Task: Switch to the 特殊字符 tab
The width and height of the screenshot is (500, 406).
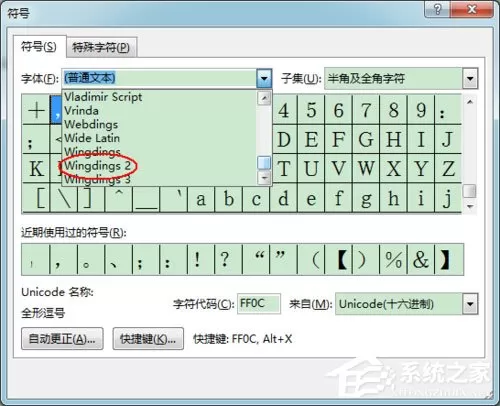Action: (x=101, y=47)
